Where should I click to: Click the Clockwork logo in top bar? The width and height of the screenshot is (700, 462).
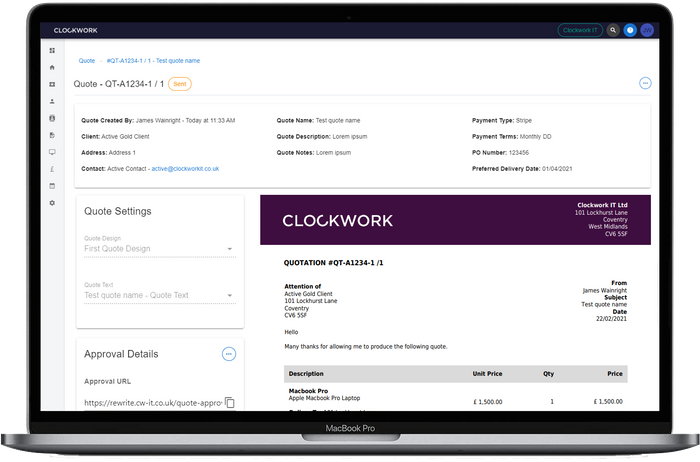tap(75, 30)
